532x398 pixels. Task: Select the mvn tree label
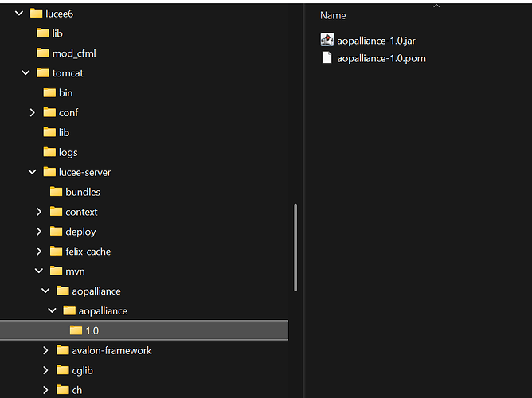pos(75,271)
